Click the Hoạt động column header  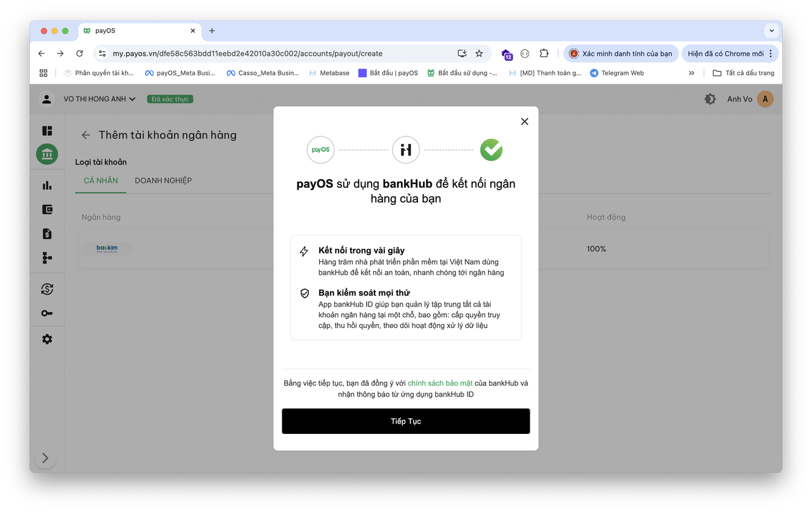point(606,217)
